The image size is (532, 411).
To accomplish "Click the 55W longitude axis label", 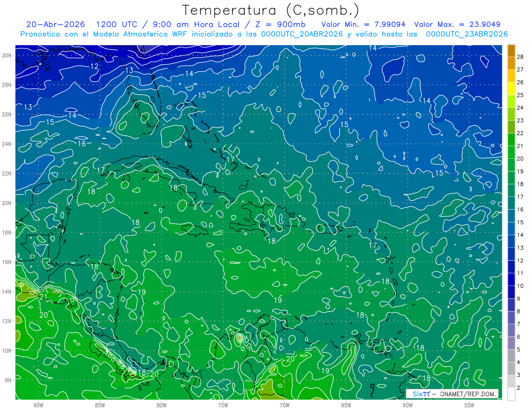I will (469, 405).
